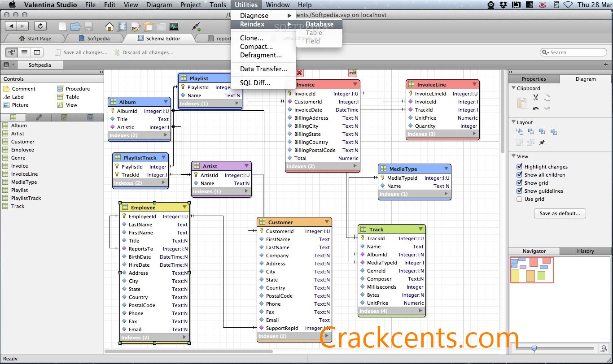The width and height of the screenshot is (613, 364).
Task: Open the Employee table dropdown arrow
Action: [x=184, y=207]
